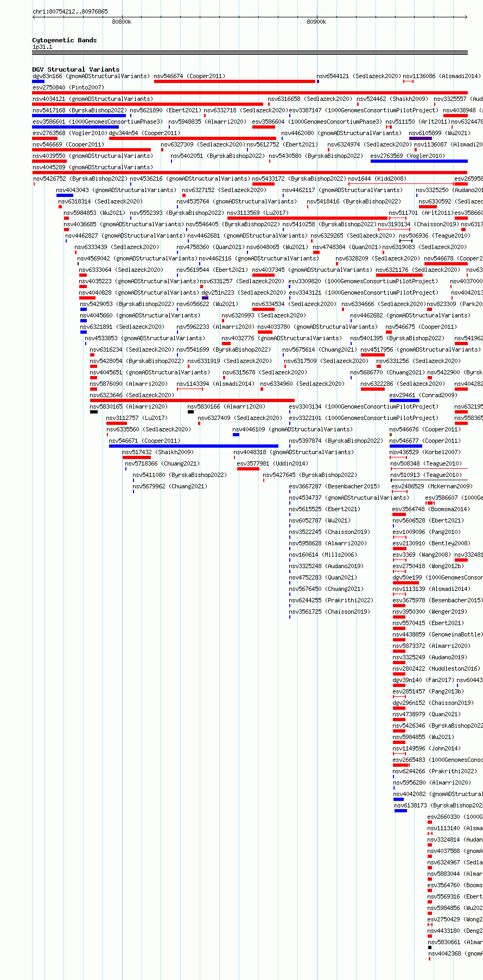
Task: Select the Cytogenetic Bands track title
Action: [x=65, y=40]
